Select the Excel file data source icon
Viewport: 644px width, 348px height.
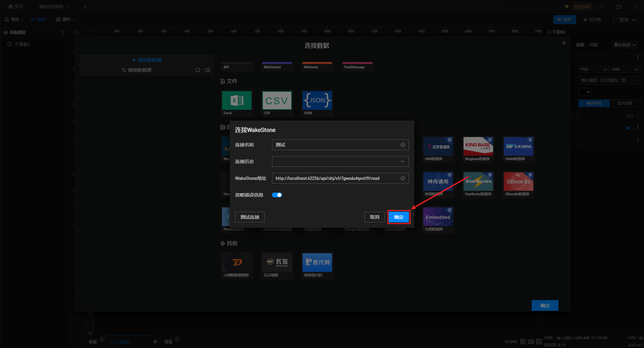(x=236, y=100)
